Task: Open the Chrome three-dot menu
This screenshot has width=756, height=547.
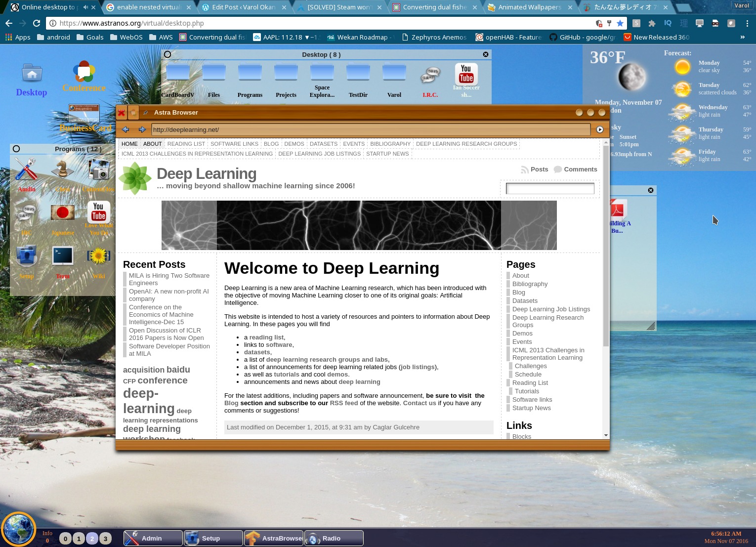Action: tap(748, 23)
